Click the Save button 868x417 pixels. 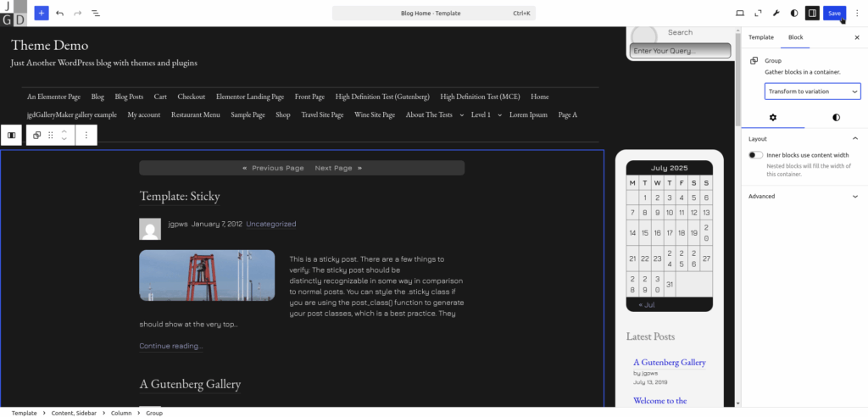(834, 14)
